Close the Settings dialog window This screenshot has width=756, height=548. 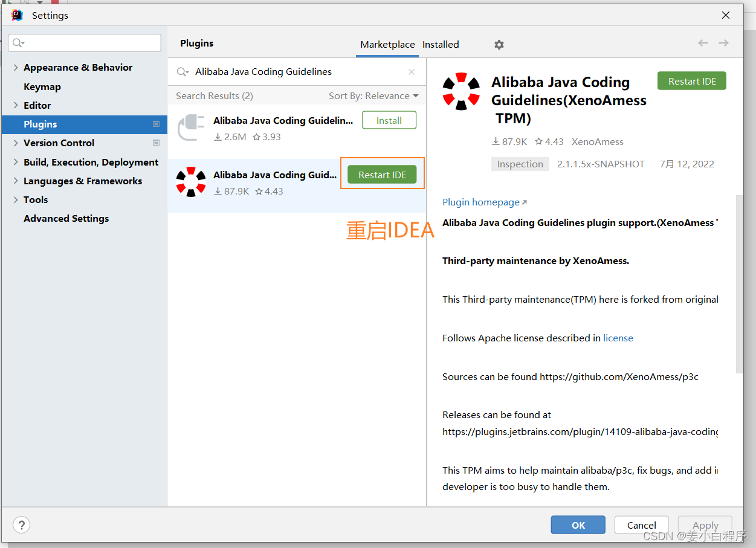(726, 15)
